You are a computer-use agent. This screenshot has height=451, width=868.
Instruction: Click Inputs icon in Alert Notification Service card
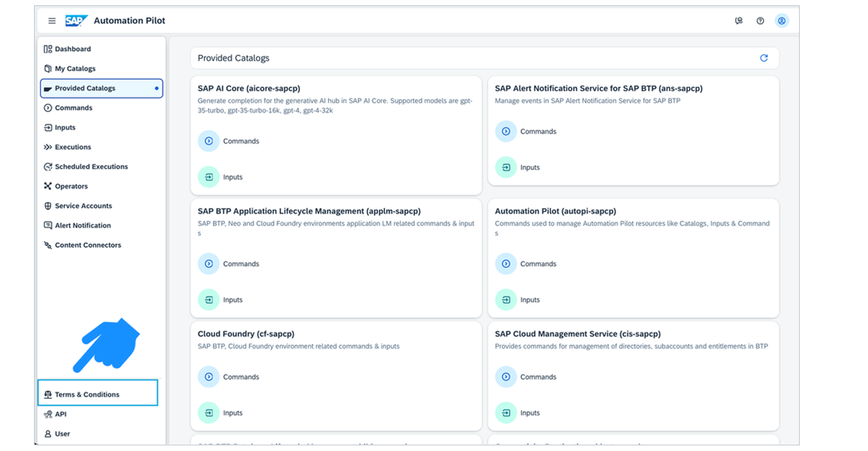tap(506, 167)
